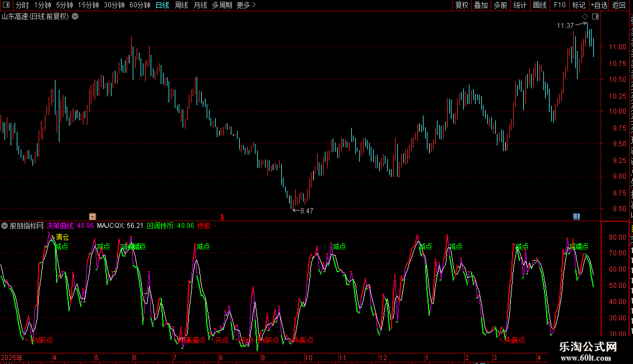Click the 50.00 indicator axis value
Image resolution: width=633 pixels, height=364 pixels.
617,286
